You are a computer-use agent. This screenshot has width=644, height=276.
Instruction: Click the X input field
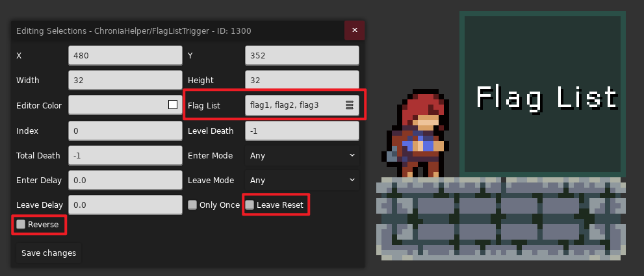pos(125,55)
